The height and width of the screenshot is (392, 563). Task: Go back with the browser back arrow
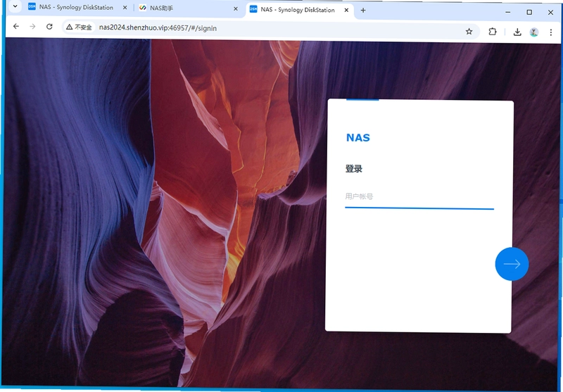[15, 26]
